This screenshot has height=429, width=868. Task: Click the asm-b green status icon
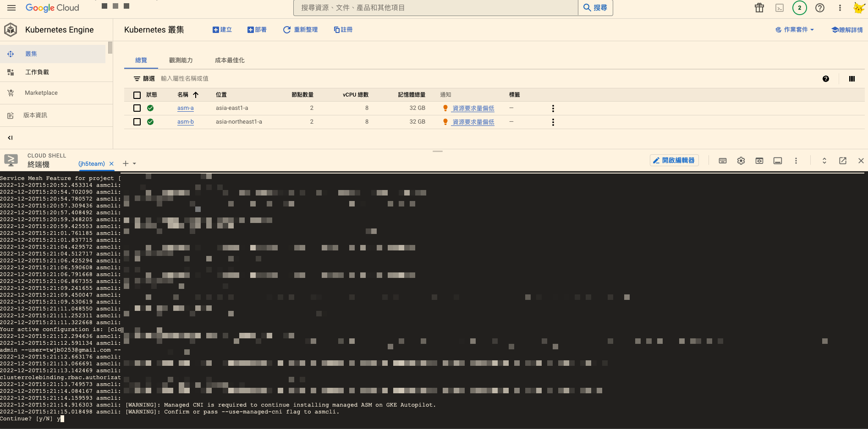point(150,122)
